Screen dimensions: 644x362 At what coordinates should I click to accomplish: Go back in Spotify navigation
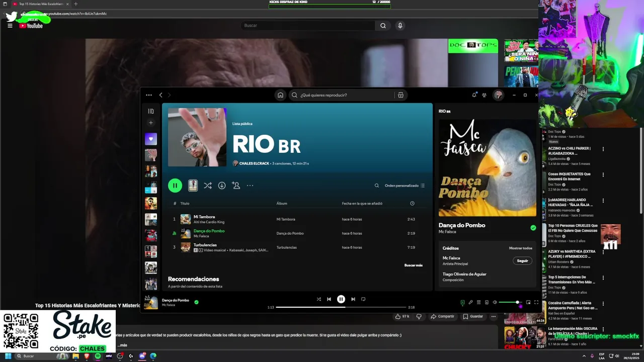click(161, 95)
